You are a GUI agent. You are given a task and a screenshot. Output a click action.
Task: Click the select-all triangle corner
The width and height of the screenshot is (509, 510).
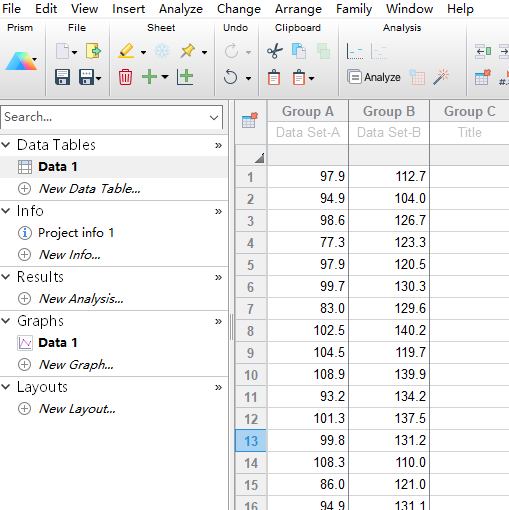click(x=259, y=158)
